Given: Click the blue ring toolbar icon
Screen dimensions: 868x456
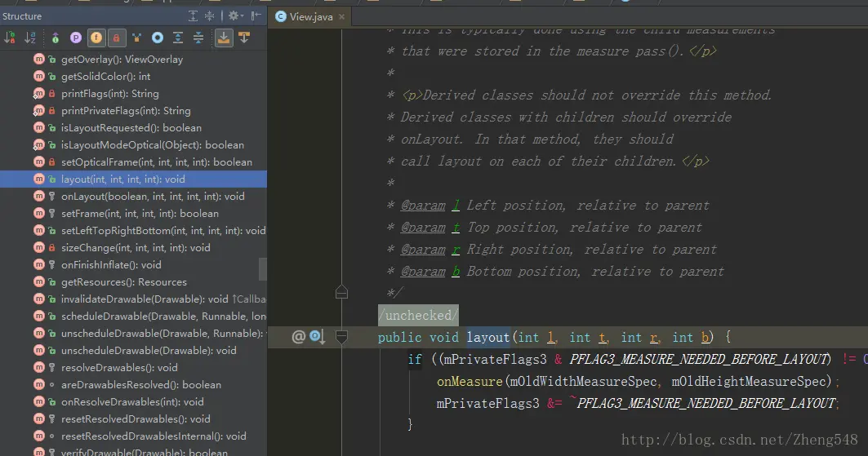Looking at the screenshot, I should [x=158, y=38].
